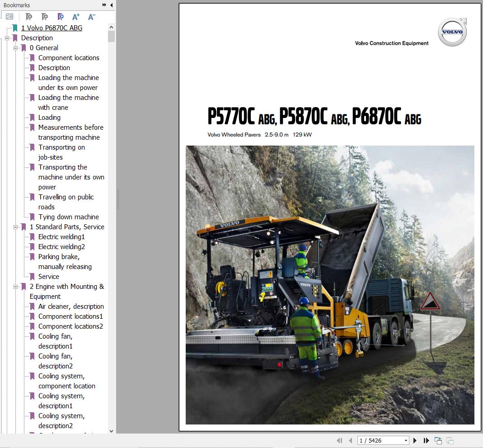The image size is (483, 448).
Task: Open Transporting the machine under its own power
Action: click(71, 177)
